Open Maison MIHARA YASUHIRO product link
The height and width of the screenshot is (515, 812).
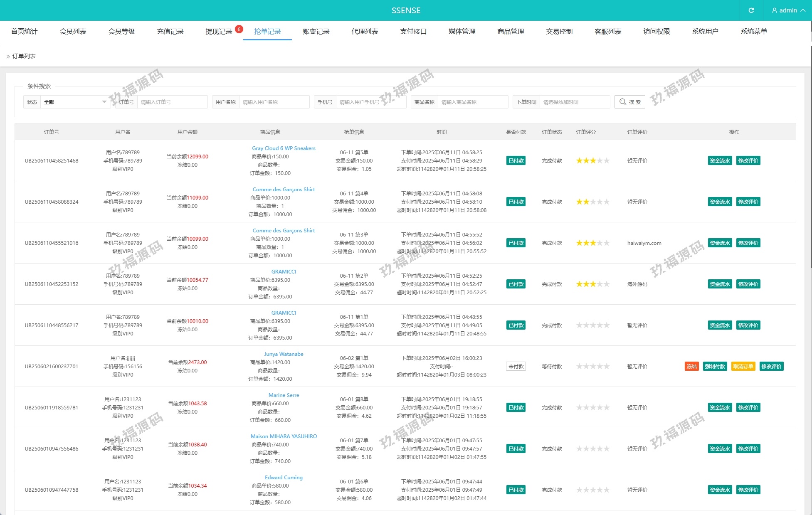coord(284,436)
